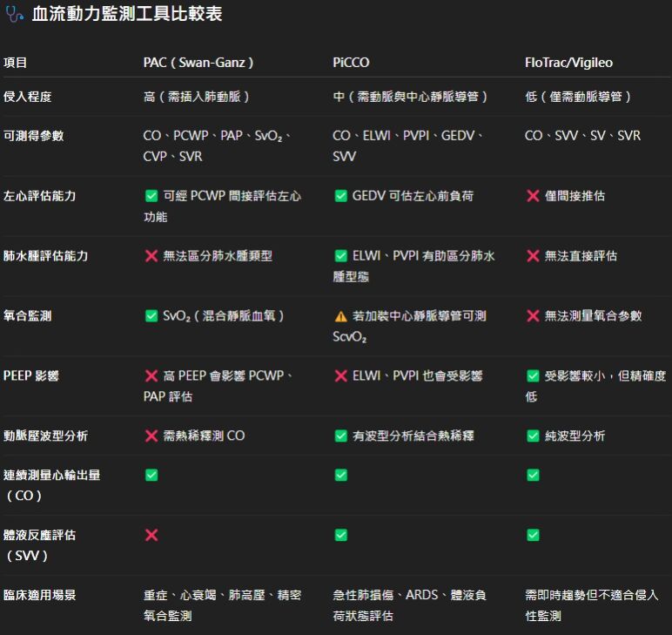Click the red cross before 無法測量氧合參數
The width and height of the screenshot is (672, 635).
coord(533,316)
